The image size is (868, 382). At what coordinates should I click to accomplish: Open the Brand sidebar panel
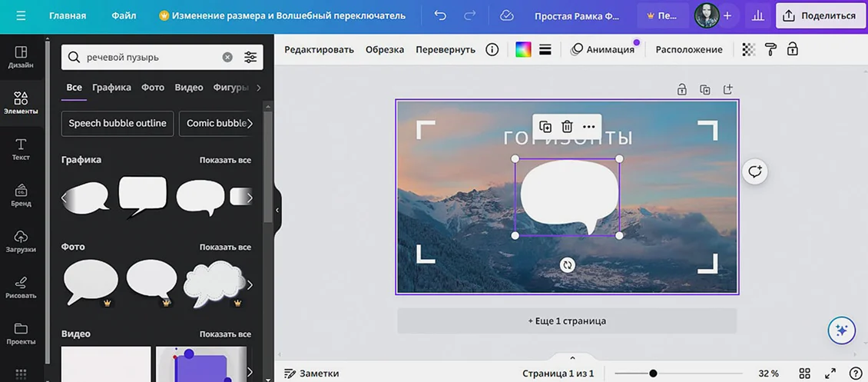pos(21,195)
